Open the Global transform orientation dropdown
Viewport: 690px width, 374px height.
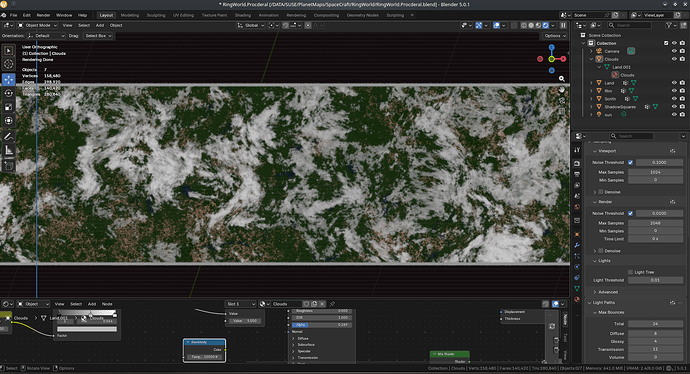point(251,26)
